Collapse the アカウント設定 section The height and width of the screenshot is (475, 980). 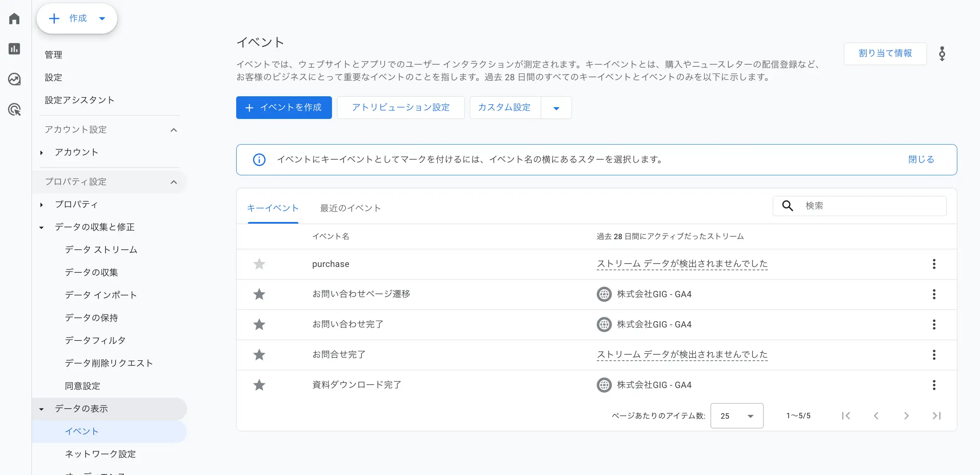pos(174,130)
